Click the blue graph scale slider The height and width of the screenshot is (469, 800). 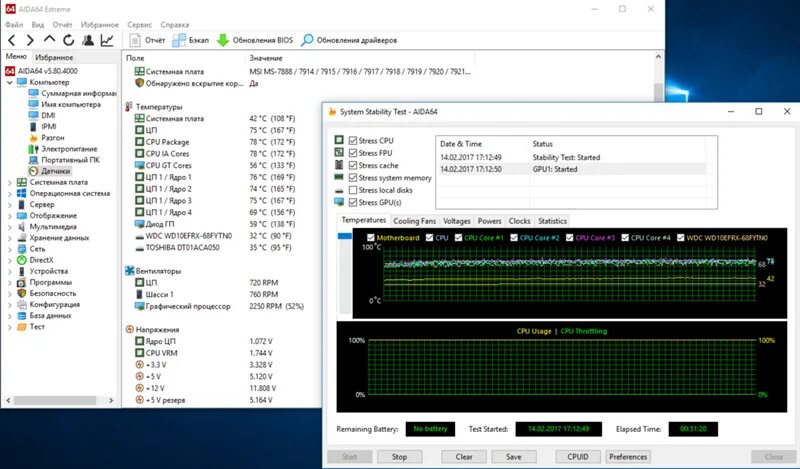tap(345, 236)
